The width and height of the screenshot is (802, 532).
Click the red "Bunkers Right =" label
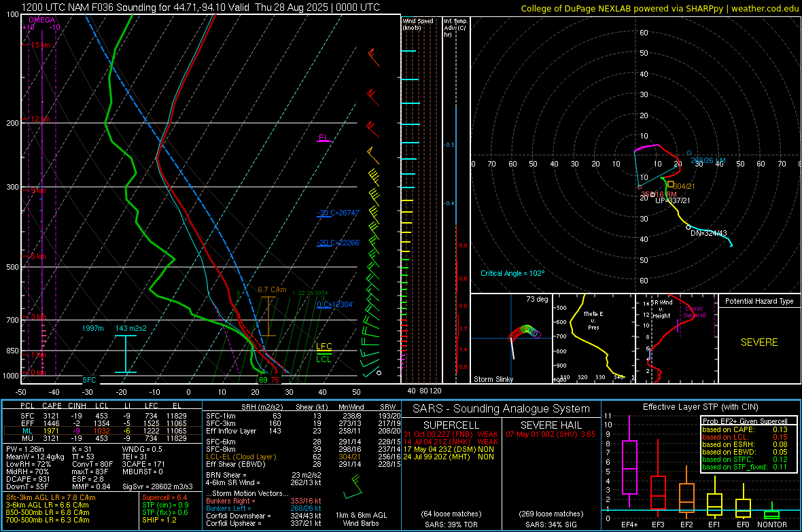(230, 501)
